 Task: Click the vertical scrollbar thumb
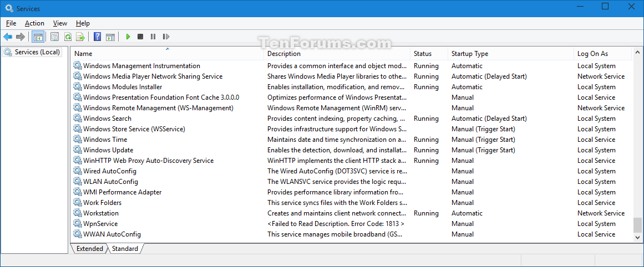coord(637,225)
